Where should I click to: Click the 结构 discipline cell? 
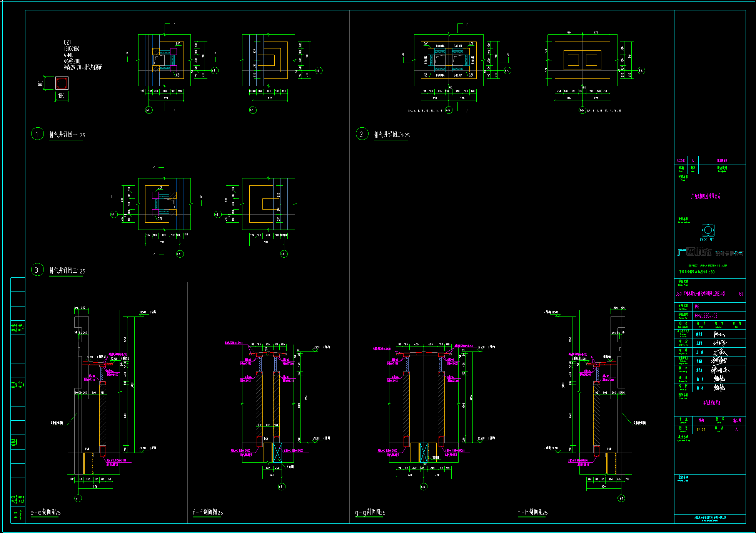(701, 420)
